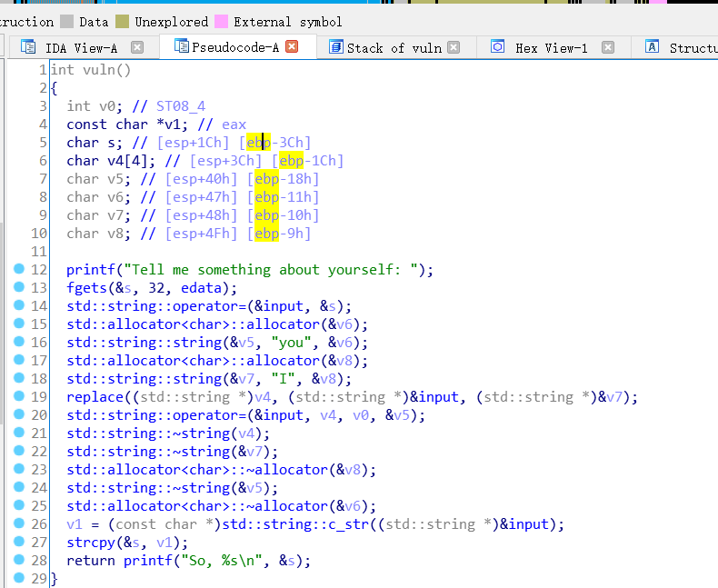Click the strcpy call on line 27
Image resolution: width=718 pixels, height=588 pixels.
pyautogui.click(x=91, y=543)
